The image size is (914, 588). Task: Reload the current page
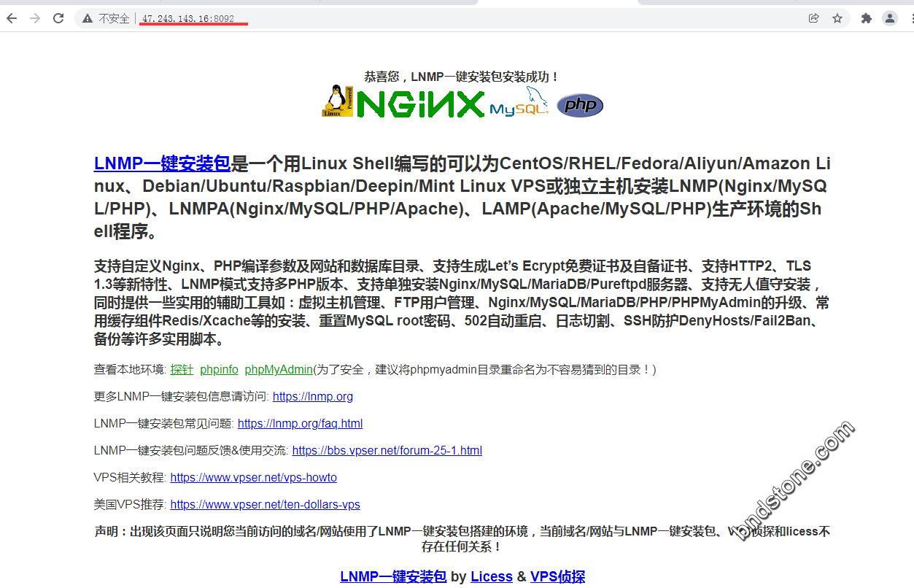pos(58,18)
